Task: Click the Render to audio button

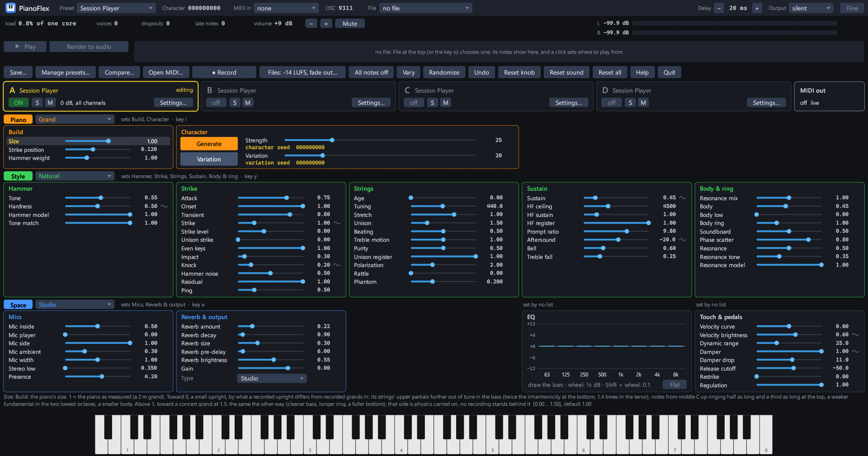Action: [x=89, y=47]
